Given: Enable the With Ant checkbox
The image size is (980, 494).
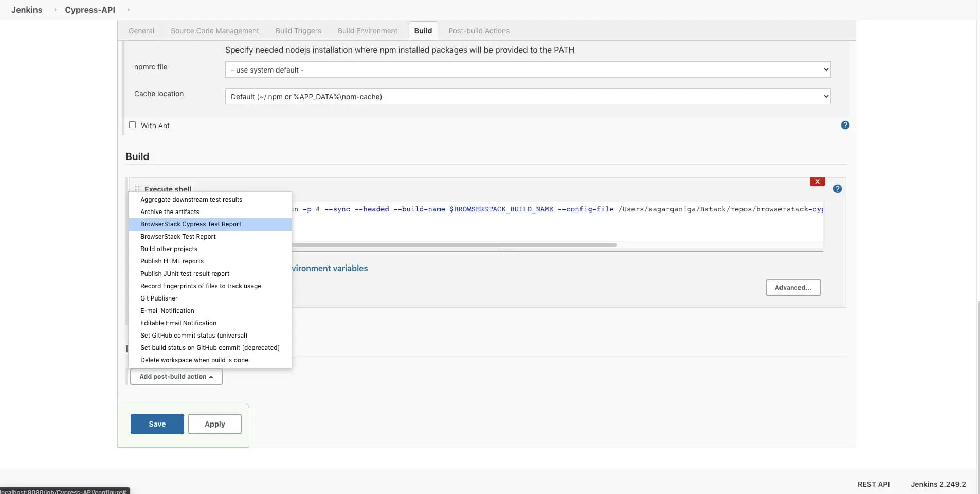Looking at the screenshot, I should pyautogui.click(x=133, y=125).
